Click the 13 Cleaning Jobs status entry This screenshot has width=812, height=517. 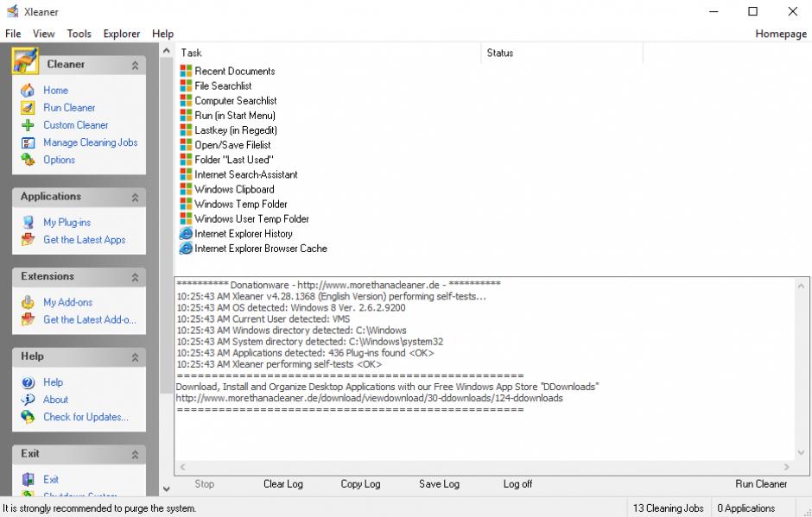668,508
